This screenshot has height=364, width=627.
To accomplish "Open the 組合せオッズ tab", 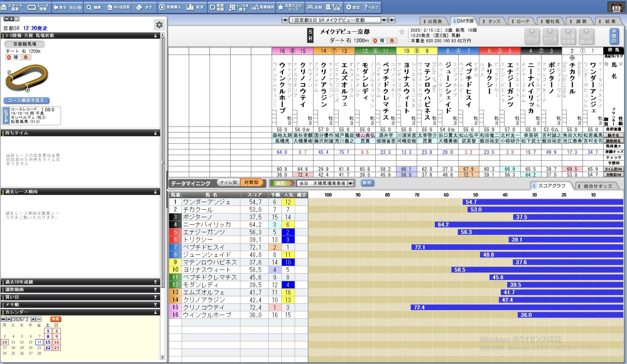I will pyautogui.click(x=597, y=186).
